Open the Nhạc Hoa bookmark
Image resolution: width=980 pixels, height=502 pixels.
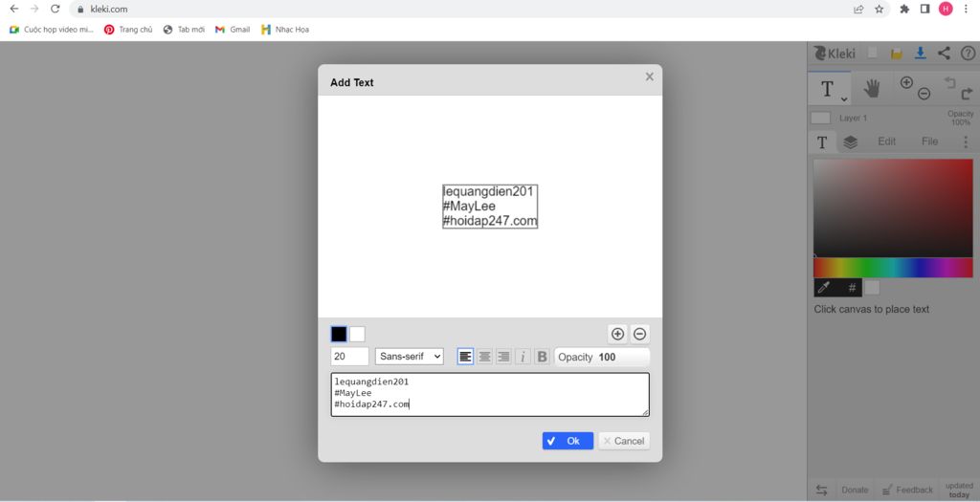click(x=285, y=30)
